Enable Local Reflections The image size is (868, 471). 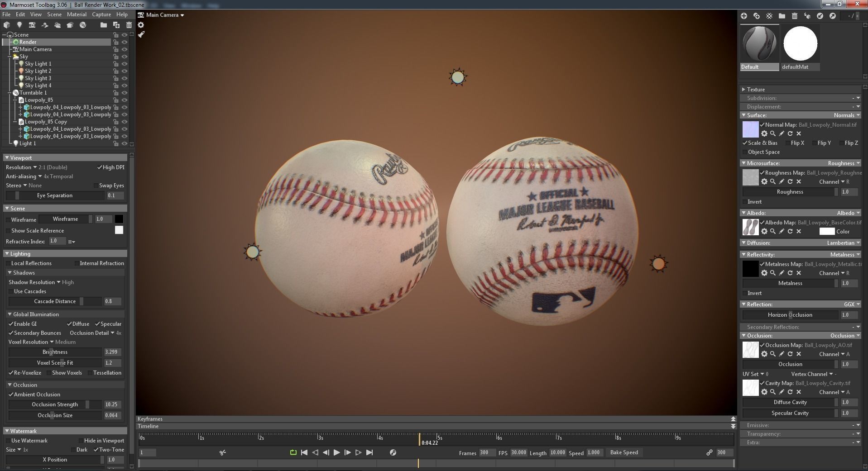8,263
